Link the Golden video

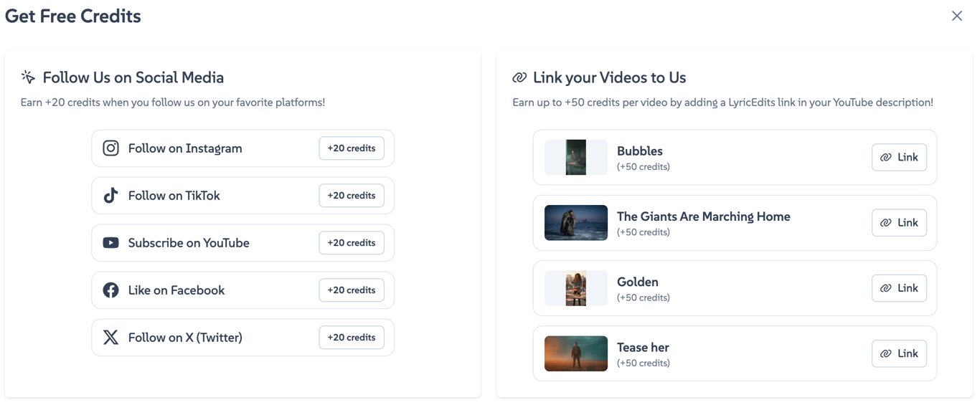[899, 288]
